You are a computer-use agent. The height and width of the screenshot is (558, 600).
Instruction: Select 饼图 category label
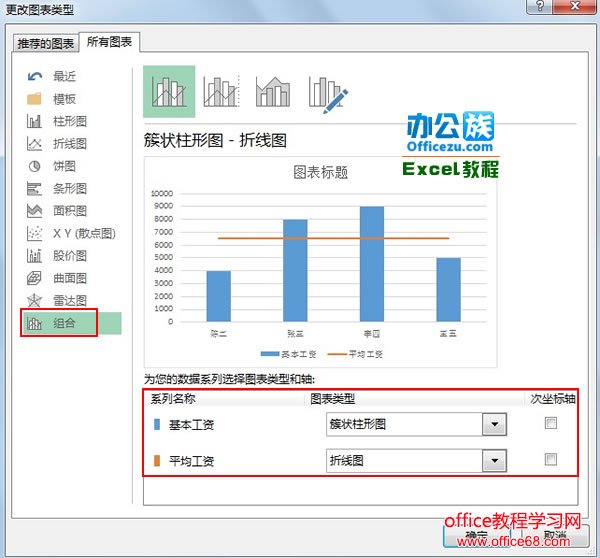point(64,166)
